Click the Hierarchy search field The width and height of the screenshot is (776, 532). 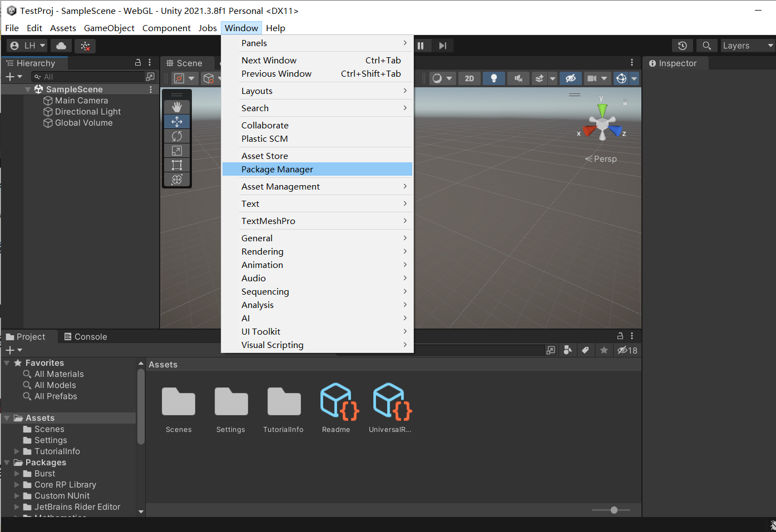(87, 77)
